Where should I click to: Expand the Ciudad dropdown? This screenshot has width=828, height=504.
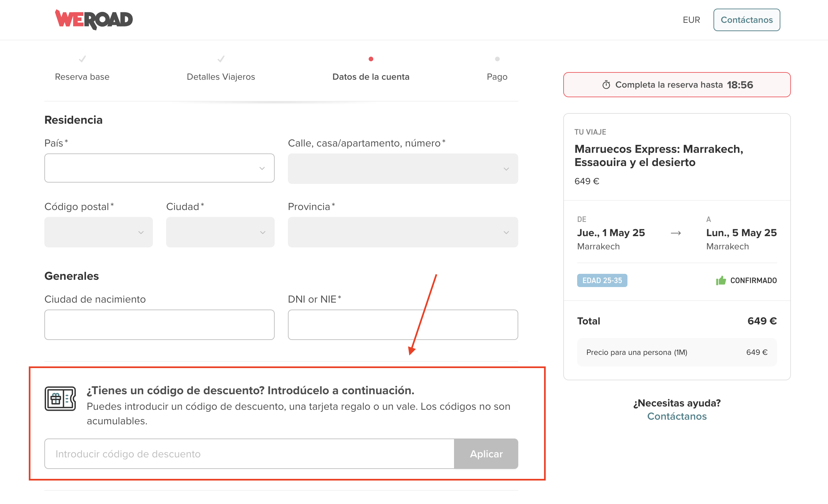pyautogui.click(x=220, y=232)
